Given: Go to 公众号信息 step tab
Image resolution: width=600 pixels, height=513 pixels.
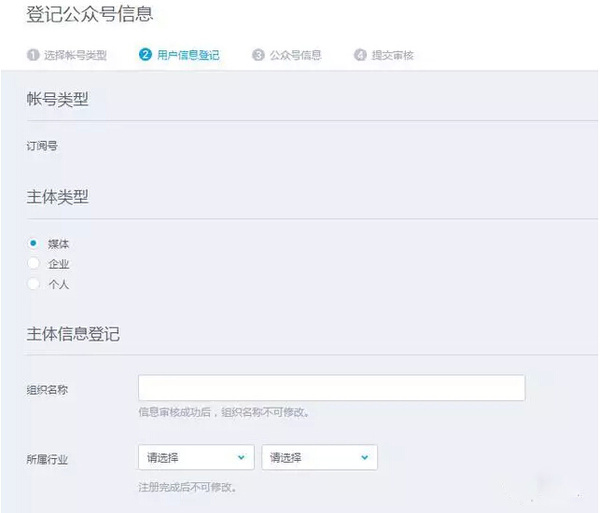Looking at the screenshot, I should coord(295,55).
